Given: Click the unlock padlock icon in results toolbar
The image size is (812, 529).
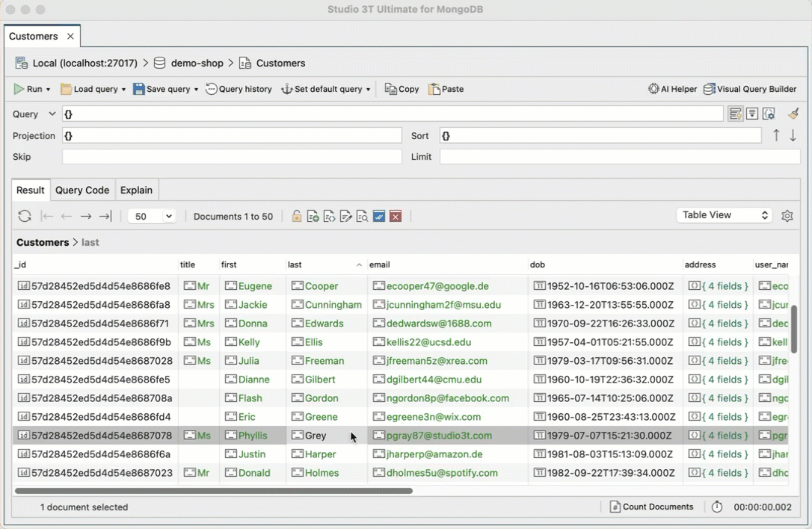Looking at the screenshot, I should point(296,216).
